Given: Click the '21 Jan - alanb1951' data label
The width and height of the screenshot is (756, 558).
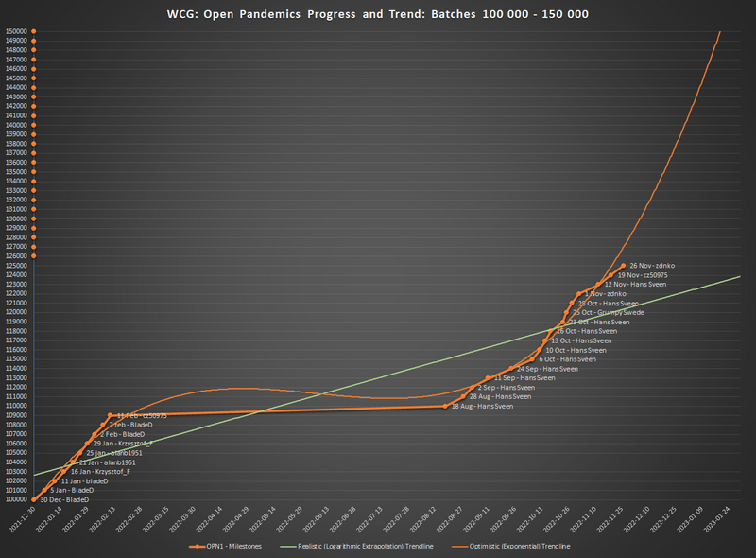Looking at the screenshot, I should coord(108,462).
